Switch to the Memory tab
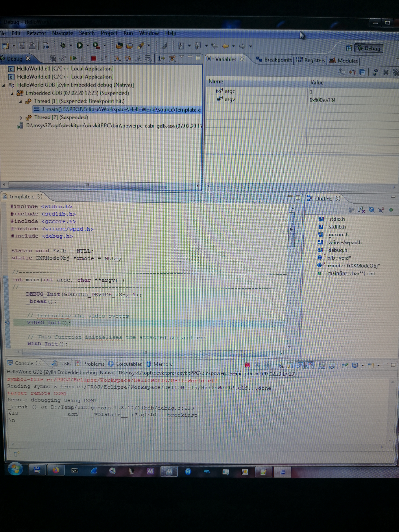 160,364
